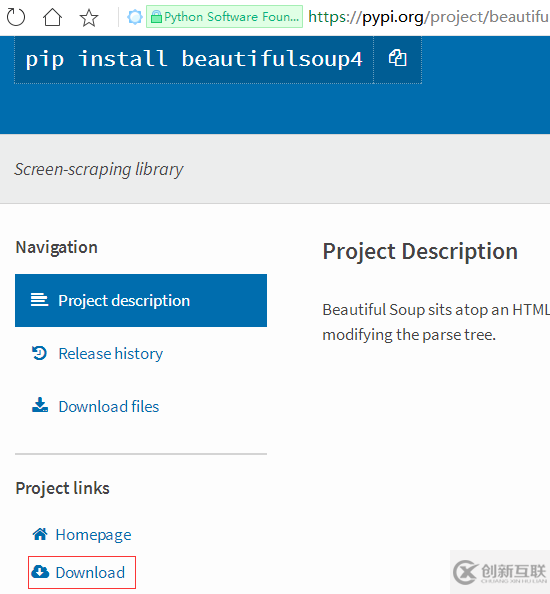Viewport: 550px width, 594px height.
Task: Click the 'Beautiful Soup sits atop' paragraph
Action: 436,322
